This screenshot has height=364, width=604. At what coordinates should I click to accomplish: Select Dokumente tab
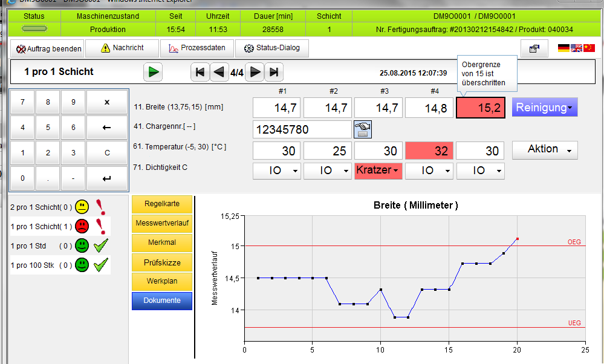(x=162, y=301)
